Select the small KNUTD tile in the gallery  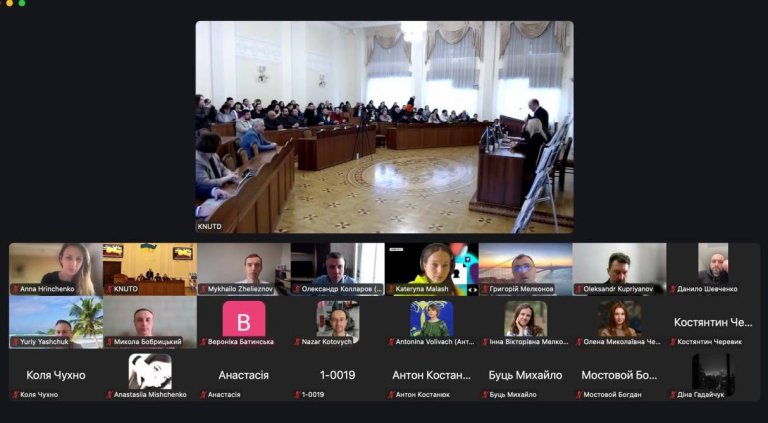149,267
